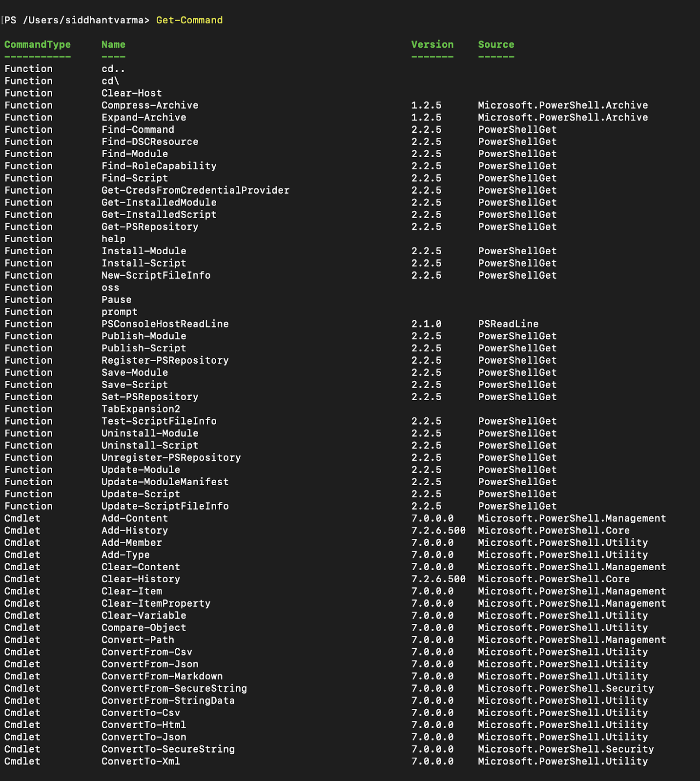Click the CommandType column header

coord(38,44)
